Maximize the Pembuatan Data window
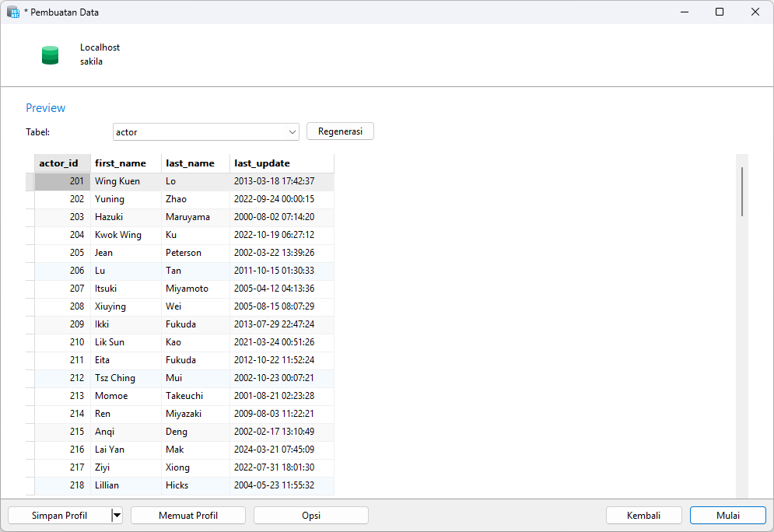Image resolution: width=774 pixels, height=532 pixels. click(x=720, y=12)
